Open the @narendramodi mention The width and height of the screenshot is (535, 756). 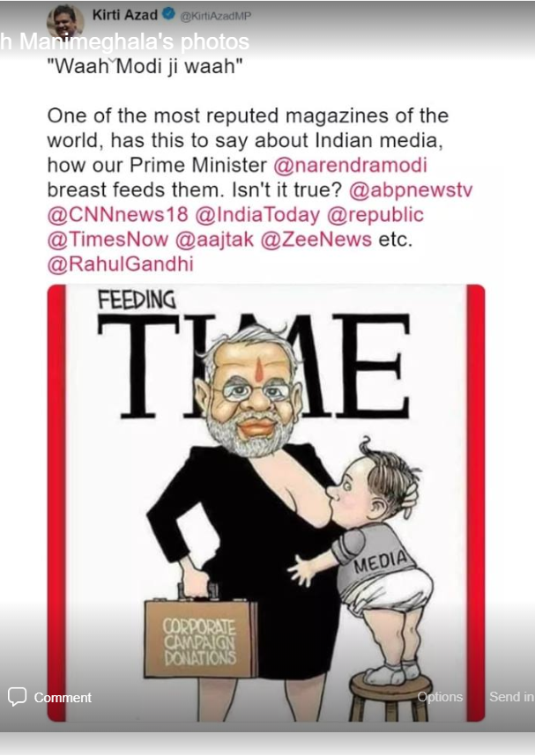(x=350, y=166)
